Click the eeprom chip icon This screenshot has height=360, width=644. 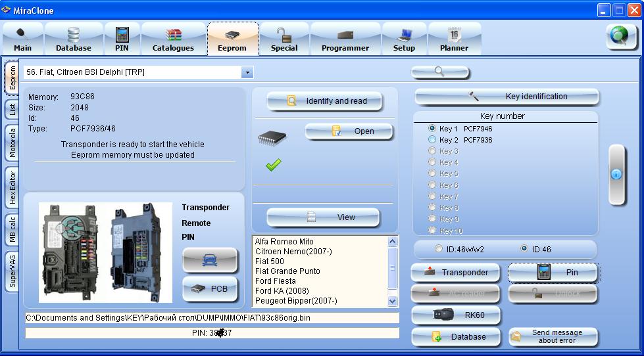click(x=272, y=137)
